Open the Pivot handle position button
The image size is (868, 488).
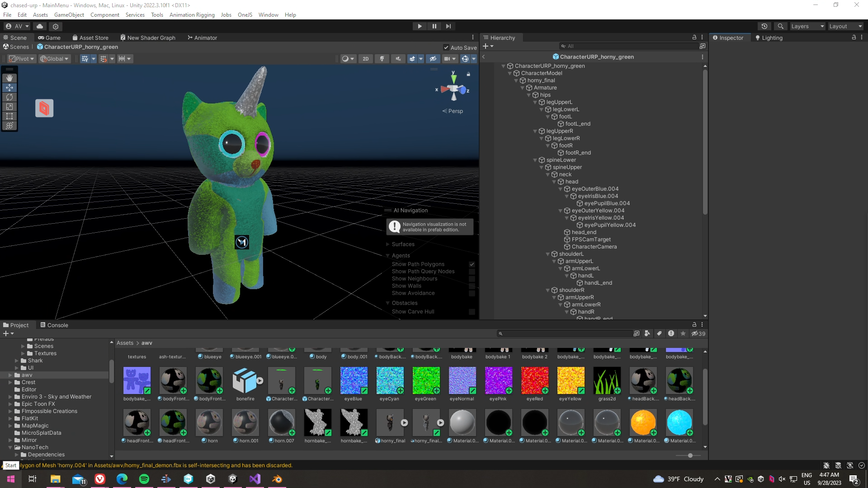(x=21, y=59)
